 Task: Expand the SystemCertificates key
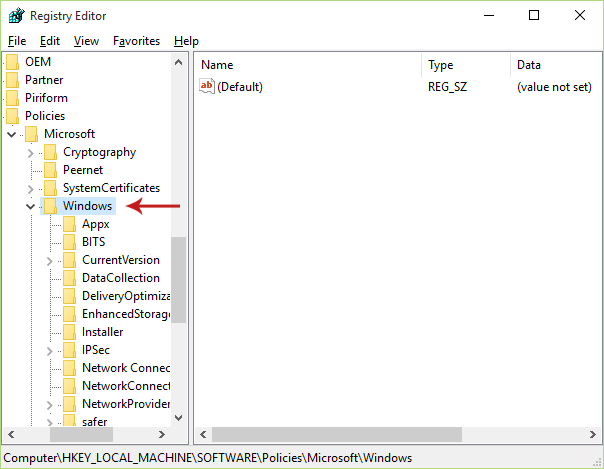pos(31,189)
